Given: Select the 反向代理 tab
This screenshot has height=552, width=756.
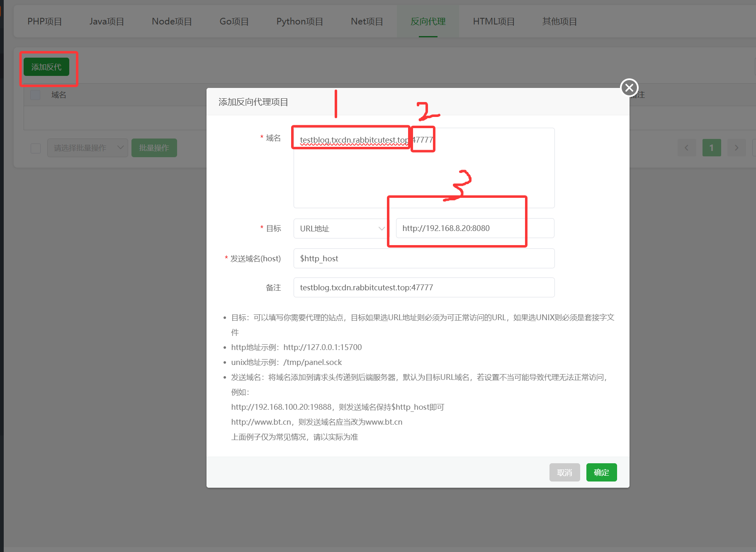Looking at the screenshot, I should 428,22.
